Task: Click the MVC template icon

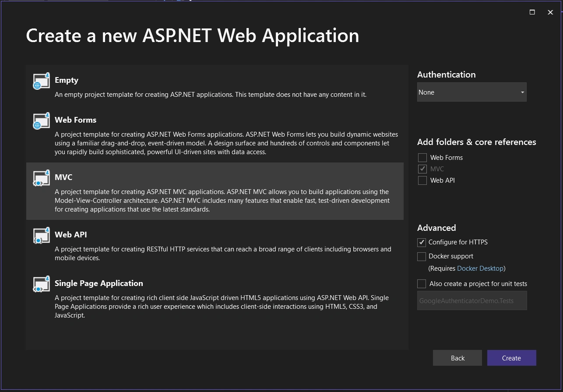Action: pos(42,178)
